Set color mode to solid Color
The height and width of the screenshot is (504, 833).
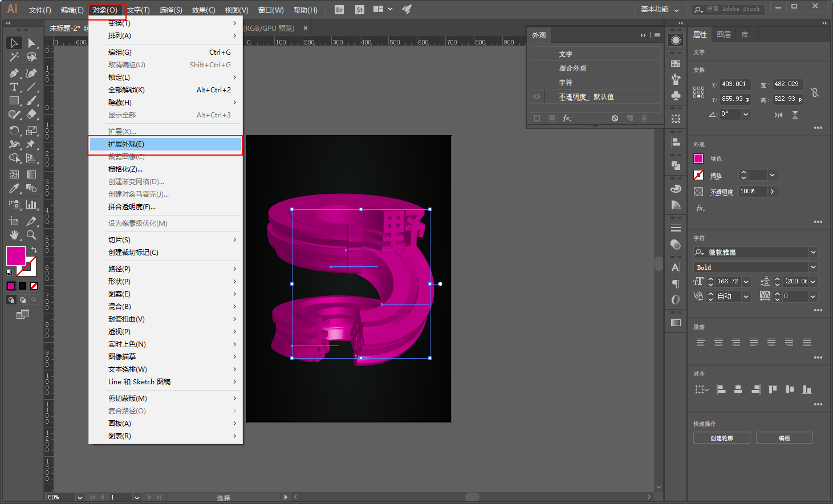click(x=11, y=286)
